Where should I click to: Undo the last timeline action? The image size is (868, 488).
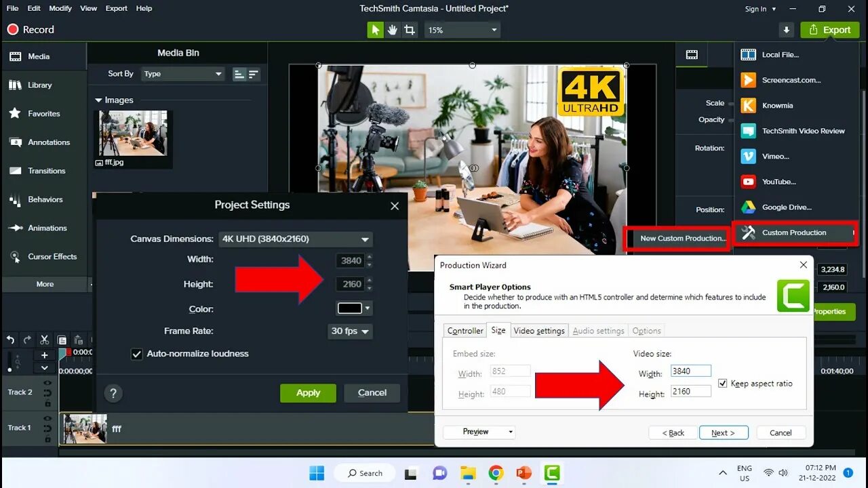(x=10, y=340)
